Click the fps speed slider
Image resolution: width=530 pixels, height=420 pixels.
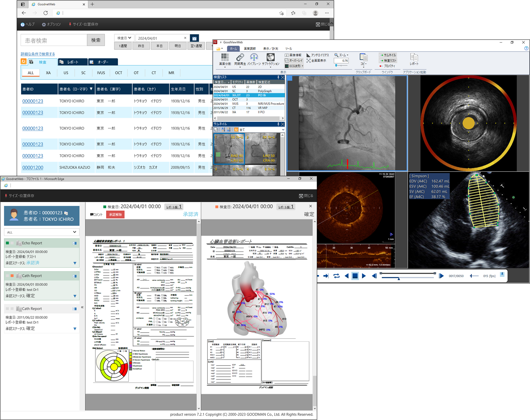(474, 276)
